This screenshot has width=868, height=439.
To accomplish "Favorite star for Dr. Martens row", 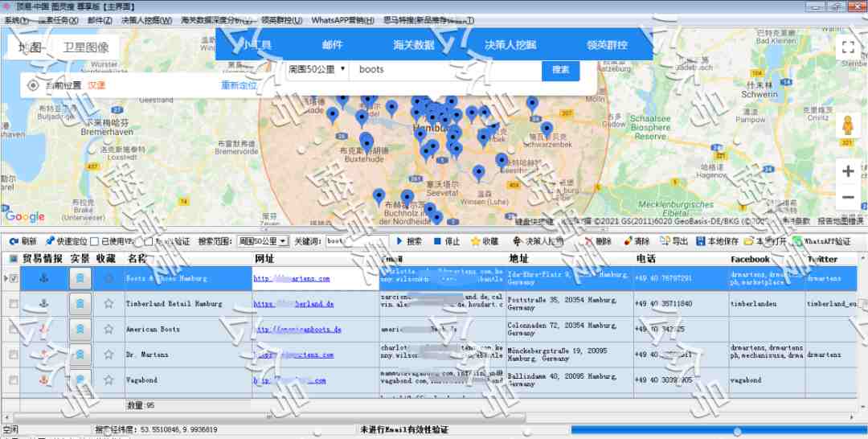I will coord(109,355).
